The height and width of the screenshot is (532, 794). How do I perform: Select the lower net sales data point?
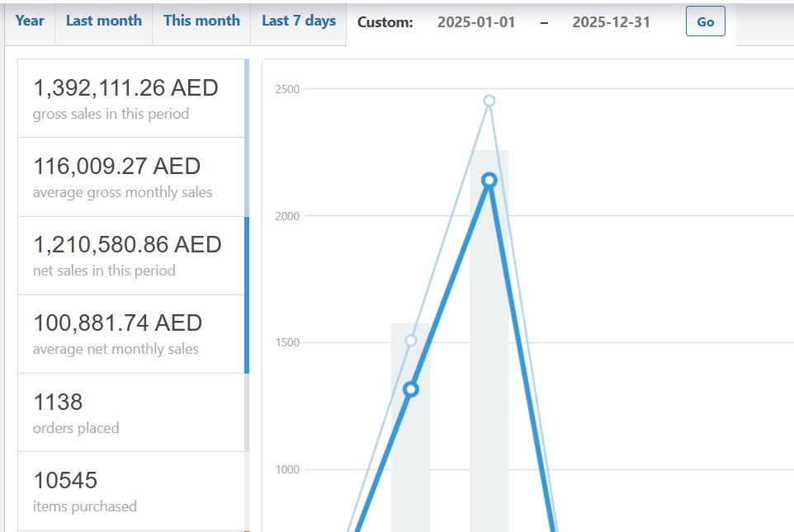pos(411,388)
